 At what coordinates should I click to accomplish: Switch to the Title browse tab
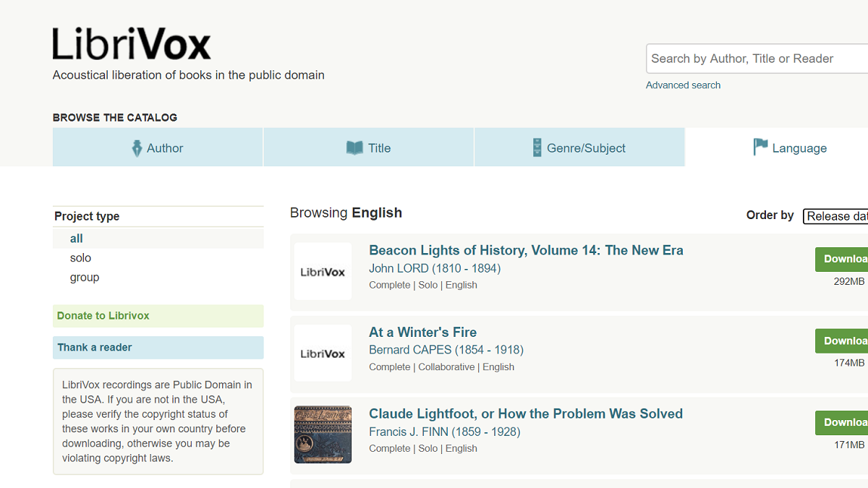(x=369, y=147)
